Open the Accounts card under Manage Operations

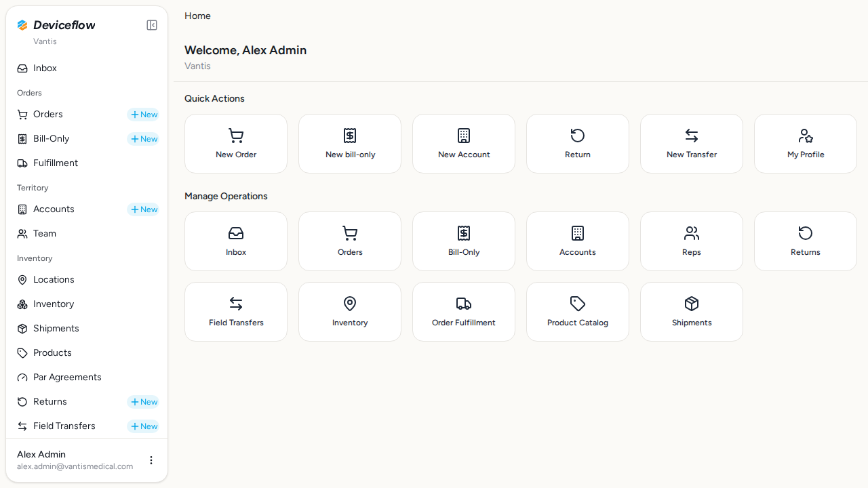tap(578, 241)
